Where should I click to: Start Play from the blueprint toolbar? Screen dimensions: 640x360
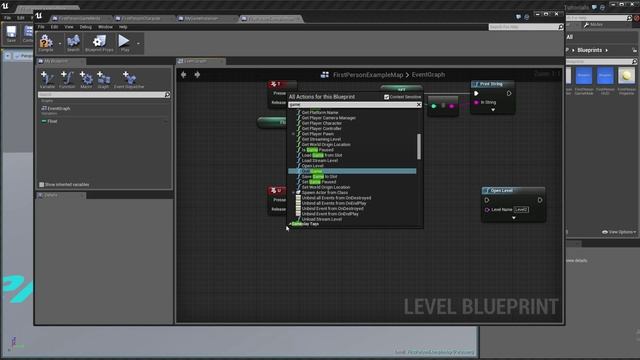point(124,42)
